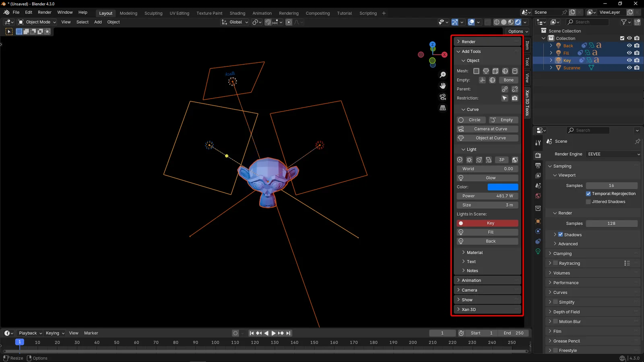Click the Camera at Curve button

click(487, 129)
